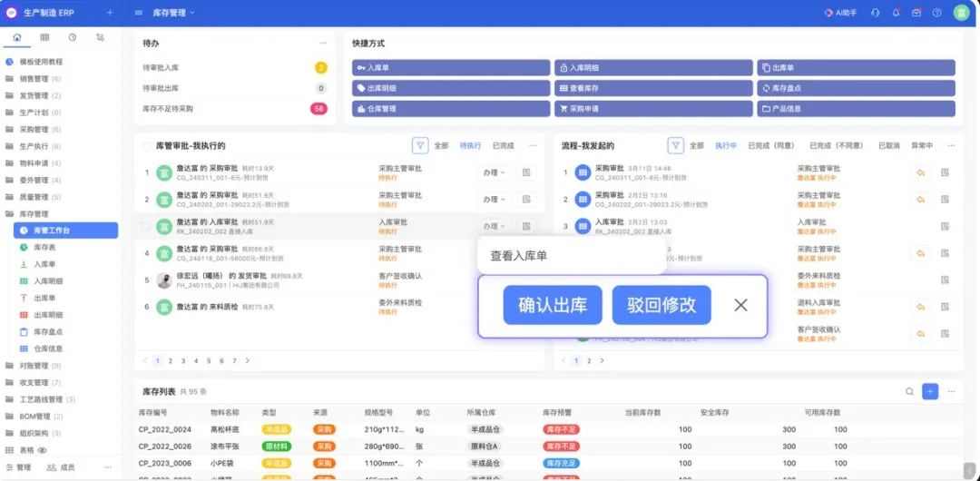
Task: Open detail icon beside first 办理 button
Action: pyautogui.click(x=526, y=172)
